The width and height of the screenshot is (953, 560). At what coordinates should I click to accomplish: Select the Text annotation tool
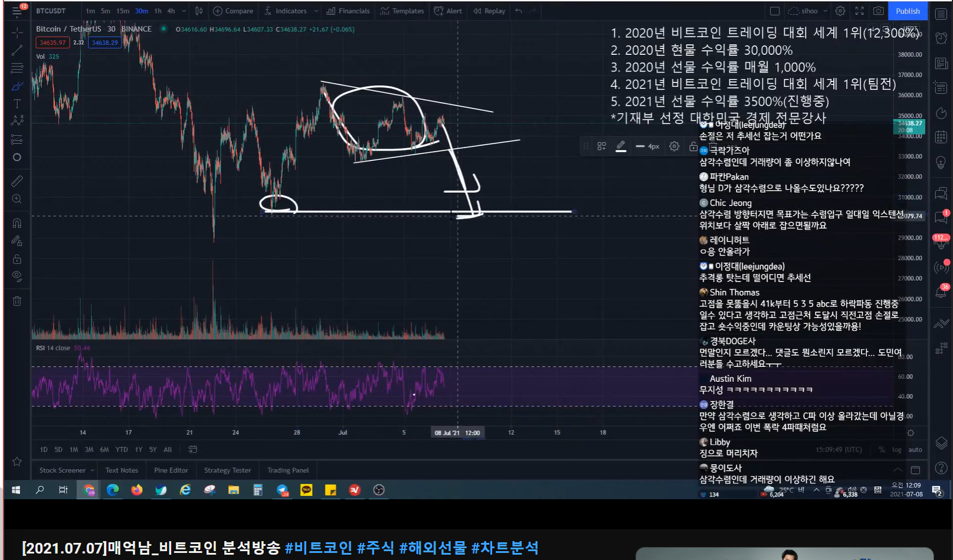coord(17,104)
